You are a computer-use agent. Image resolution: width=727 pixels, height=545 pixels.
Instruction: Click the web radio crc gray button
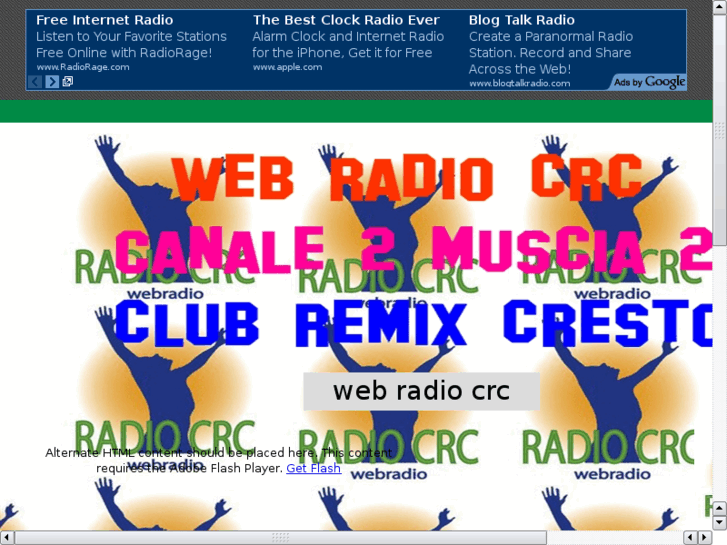click(421, 391)
